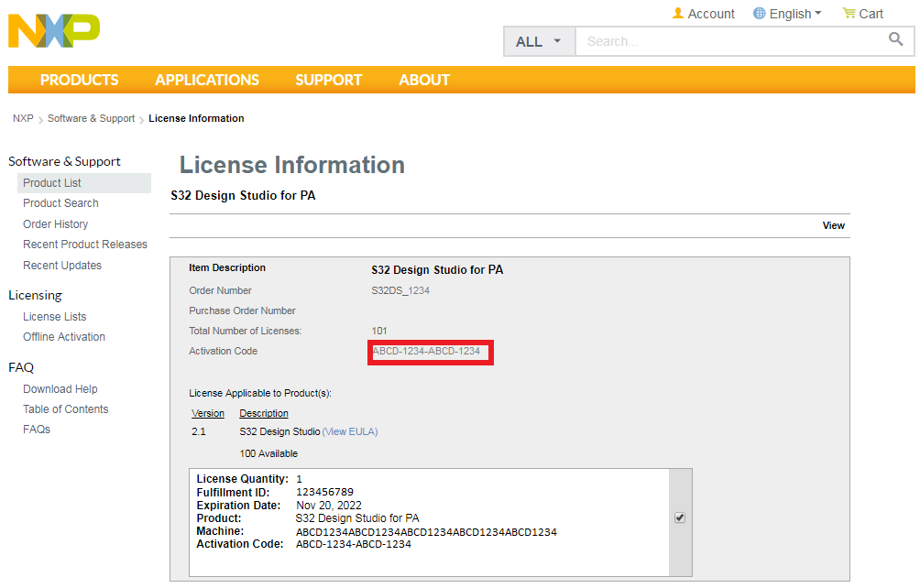Open the ABOUT menu
Viewport: 920px width, 588px height.
point(424,80)
